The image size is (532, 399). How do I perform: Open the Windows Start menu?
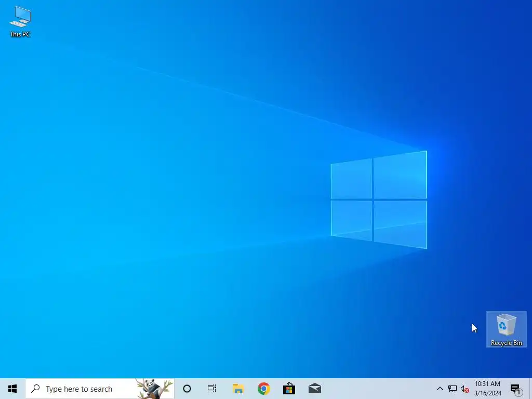tap(12, 389)
